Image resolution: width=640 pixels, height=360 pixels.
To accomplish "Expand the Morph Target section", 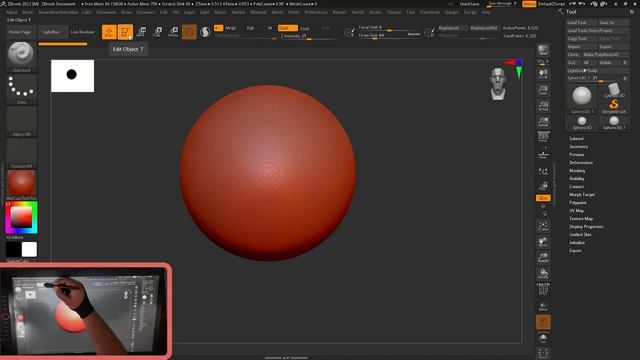I will click(x=582, y=195).
